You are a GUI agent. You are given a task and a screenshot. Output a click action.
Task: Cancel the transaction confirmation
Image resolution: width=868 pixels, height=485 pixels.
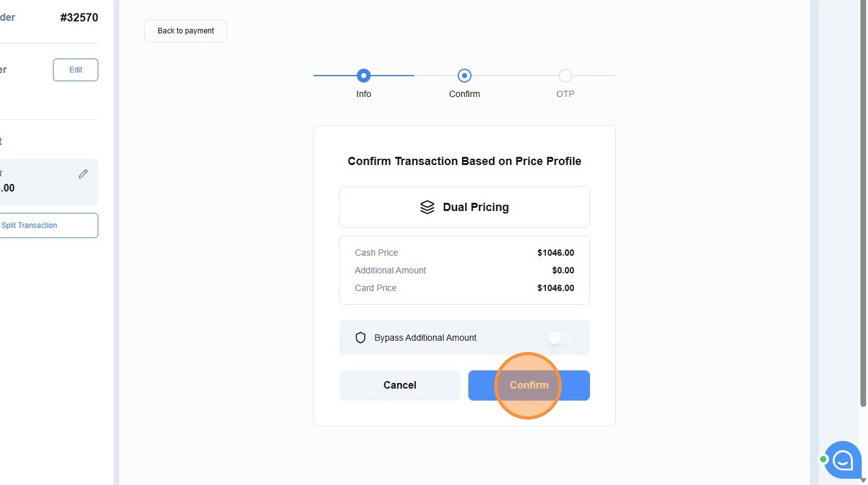pos(400,385)
